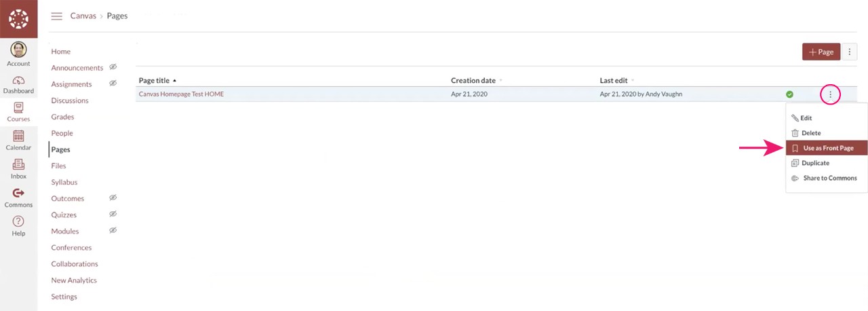Open the Dashboard in global navigation

(18, 84)
